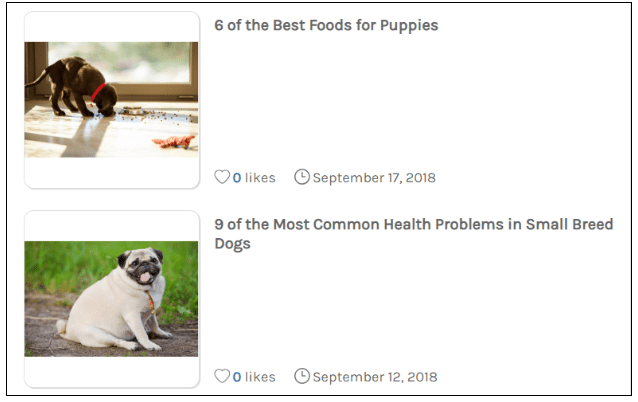Screen dimensions: 638x402
Task: Click the 'likes' label under the health problems title
Action: tap(260, 377)
